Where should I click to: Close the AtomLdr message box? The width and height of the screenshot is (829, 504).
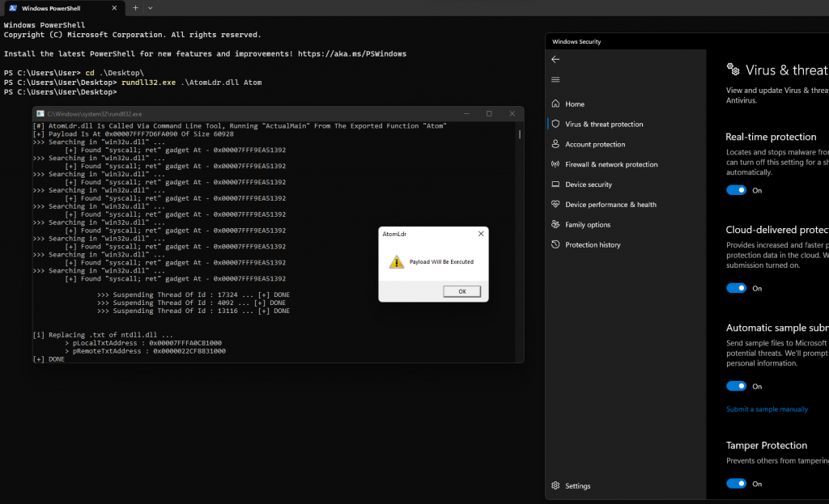coord(480,234)
